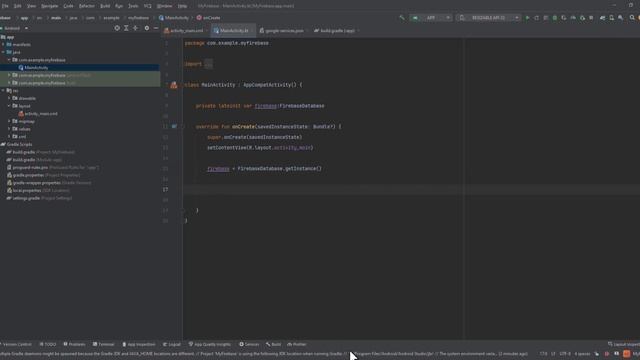The image size is (640, 360).
Task: Open the Build menu
Action: pyautogui.click(x=105, y=6)
